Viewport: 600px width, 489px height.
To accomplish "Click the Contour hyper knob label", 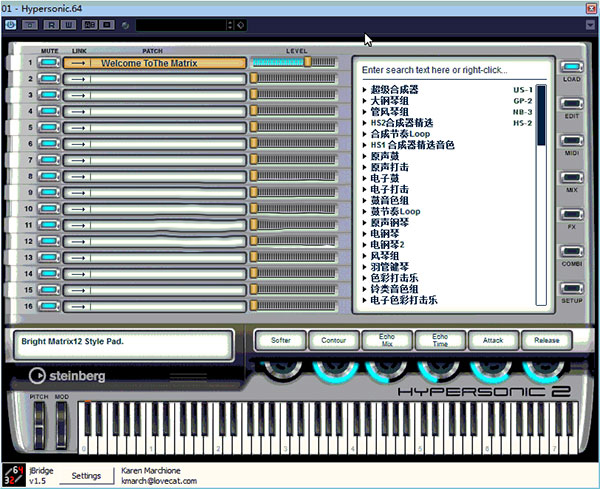I will point(334,340).
